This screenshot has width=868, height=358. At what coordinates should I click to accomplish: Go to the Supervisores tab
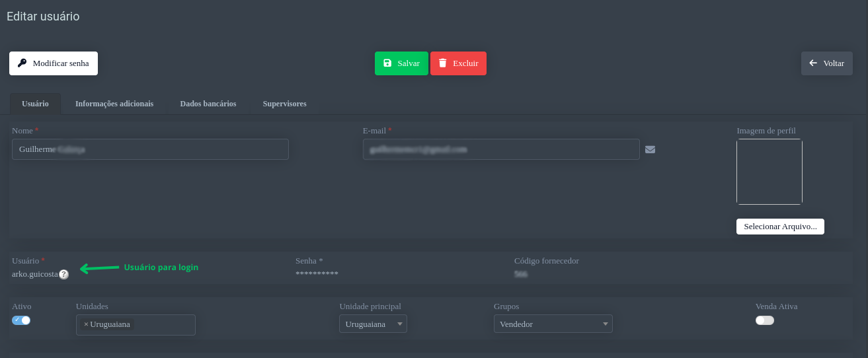click(284, 104)
